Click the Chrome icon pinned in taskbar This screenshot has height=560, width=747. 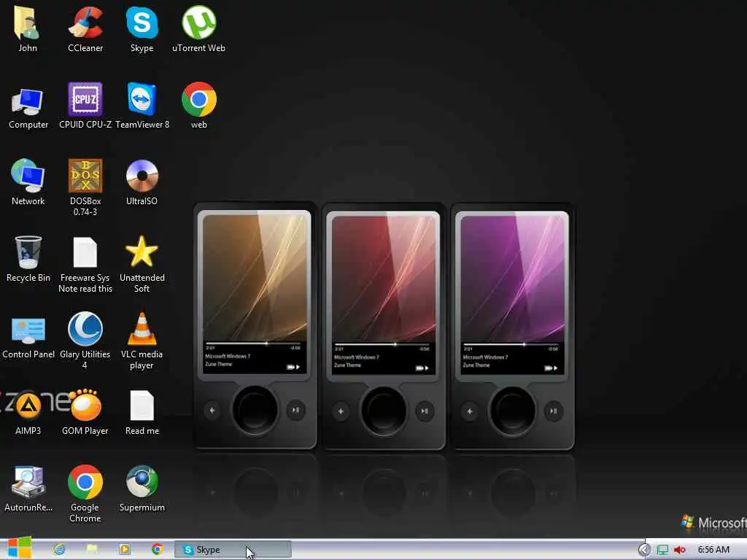tap(158, 550)
